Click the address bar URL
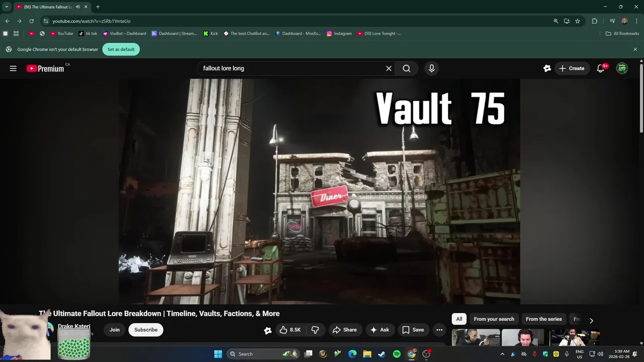Viewport: 644px width, 362px height. tap(92, 21)
